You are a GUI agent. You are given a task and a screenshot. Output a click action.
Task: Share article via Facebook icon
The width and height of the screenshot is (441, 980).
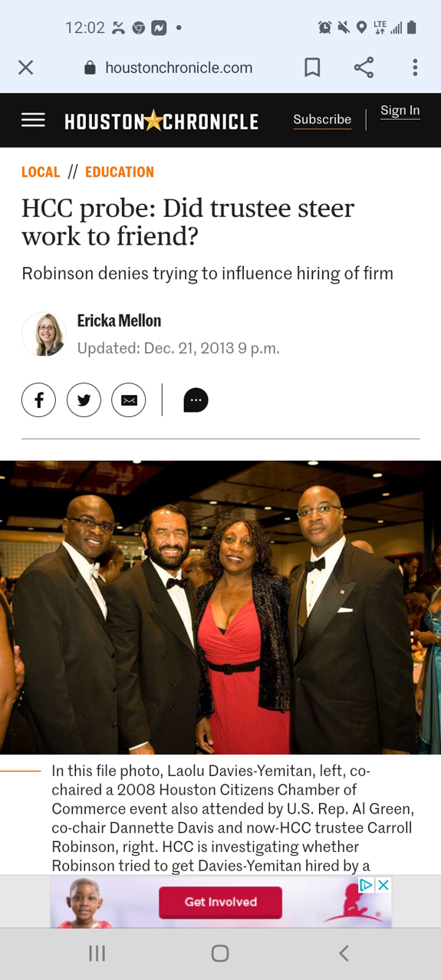tap(38, 400)
